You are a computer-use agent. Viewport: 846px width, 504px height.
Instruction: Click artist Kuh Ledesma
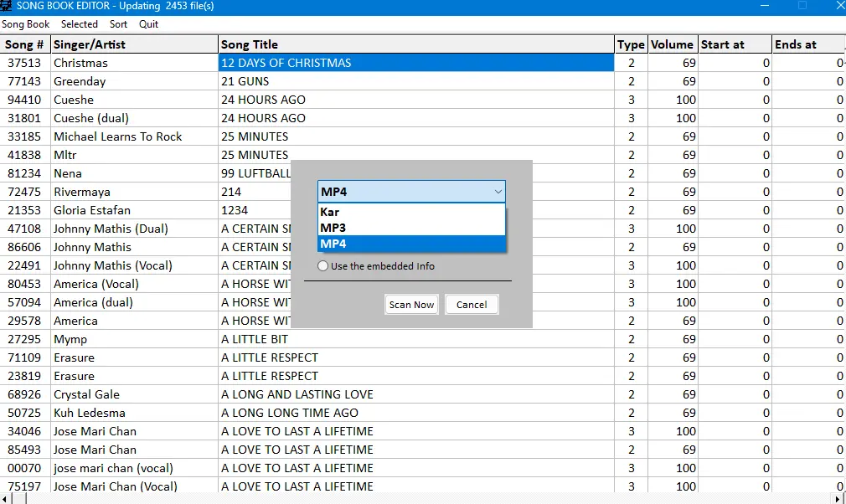pyautogui.click(x=134, y=413)
